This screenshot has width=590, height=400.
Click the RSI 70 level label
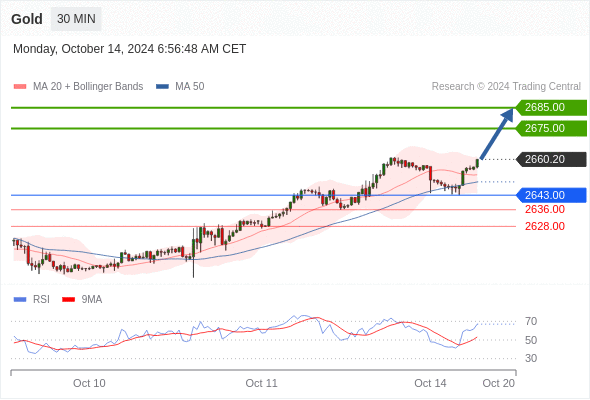pos(531,322)
